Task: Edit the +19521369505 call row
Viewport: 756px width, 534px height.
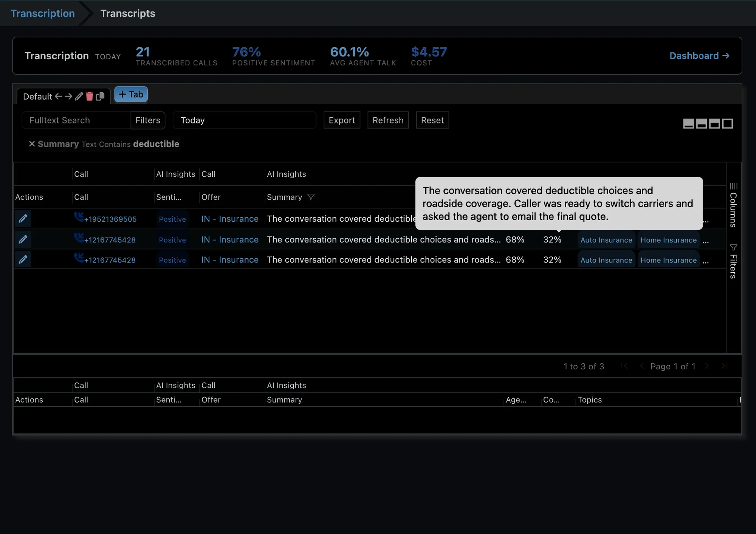Action: [x=23, y=219]
